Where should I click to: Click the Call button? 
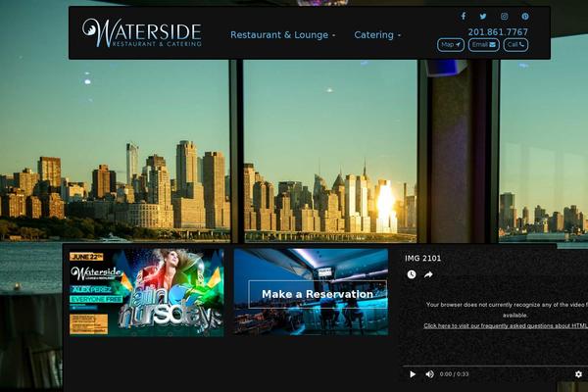coord(515,45)
